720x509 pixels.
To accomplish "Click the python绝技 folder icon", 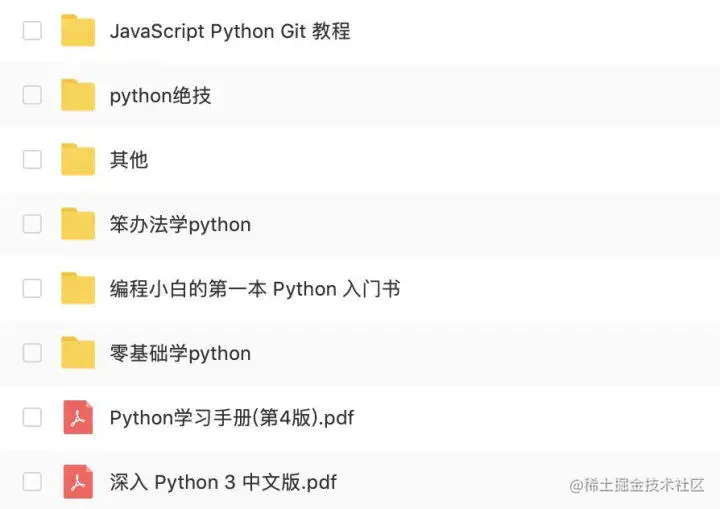I will pyautogui.click(x=78, y=95).
